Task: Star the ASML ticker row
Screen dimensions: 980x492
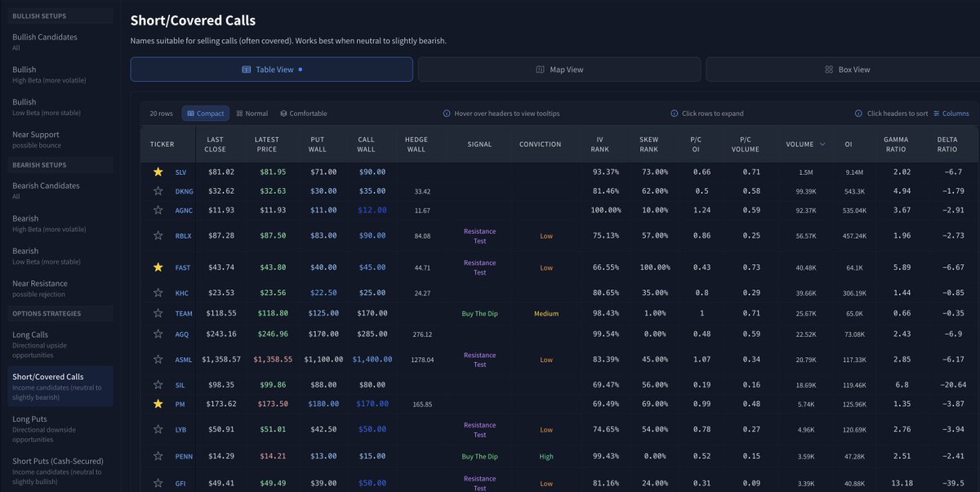Action: pos(158,359)
